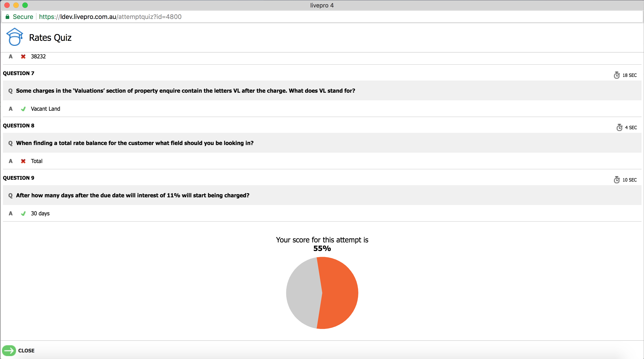The height and width of the screenshot is (359, 644).
Task: Click the Rates Quiz heading
Action: [50, 37]
